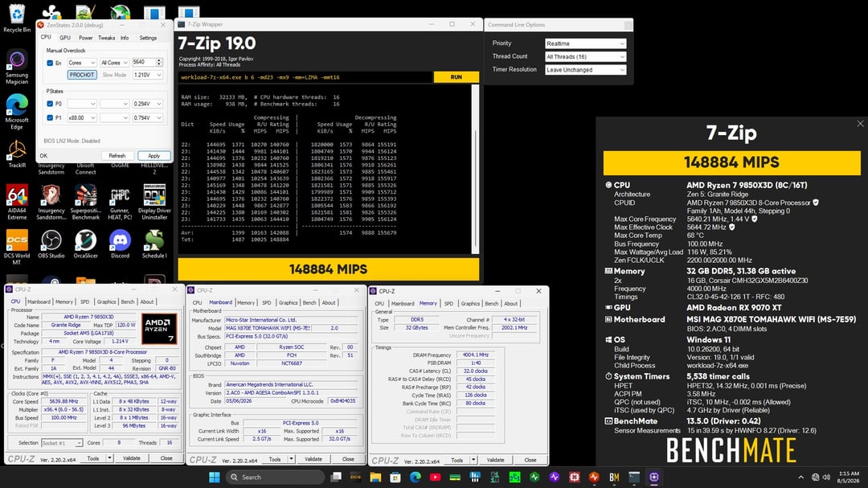Click Close in CPU-Z Mainboard window
This screenshot has height=488, width=868.
click(348, 459)
